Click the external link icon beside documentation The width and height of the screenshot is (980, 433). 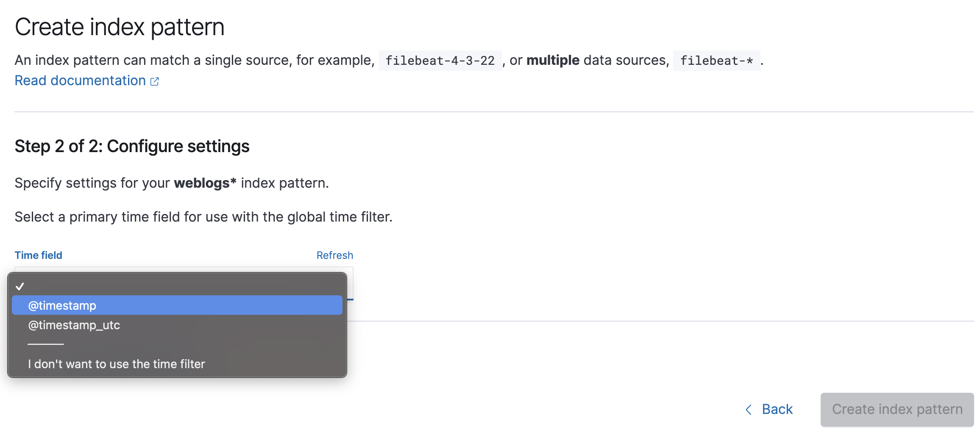(x=155, y=81)
